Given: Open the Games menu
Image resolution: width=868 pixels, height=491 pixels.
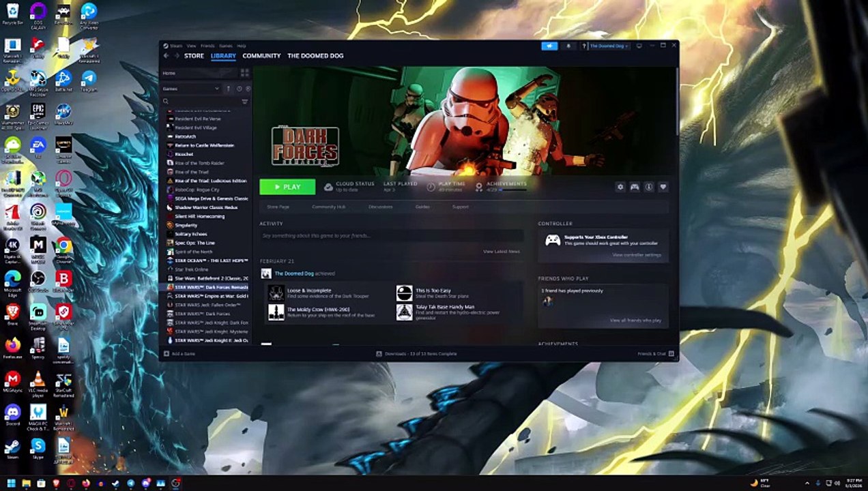Looking at the screenshot, I should coord(226,46).
